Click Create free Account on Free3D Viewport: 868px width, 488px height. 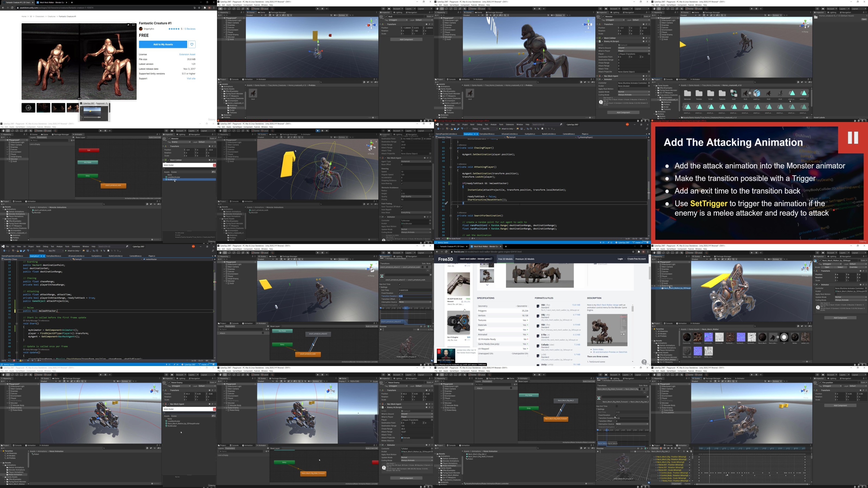pyautogui.click(x=637, y=259)
